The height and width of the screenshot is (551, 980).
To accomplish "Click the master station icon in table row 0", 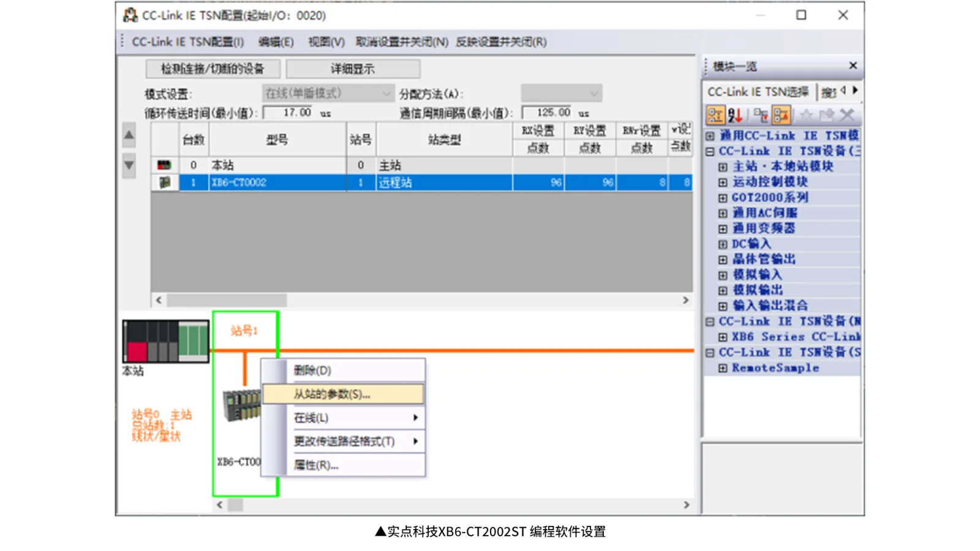I will tap(164, 165).
